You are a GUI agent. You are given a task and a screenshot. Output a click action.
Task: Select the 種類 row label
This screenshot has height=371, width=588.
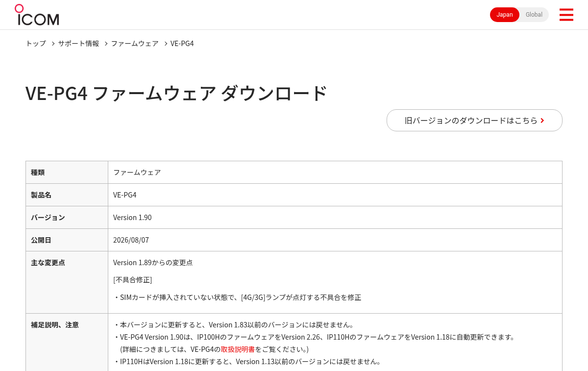pos(67,173)
